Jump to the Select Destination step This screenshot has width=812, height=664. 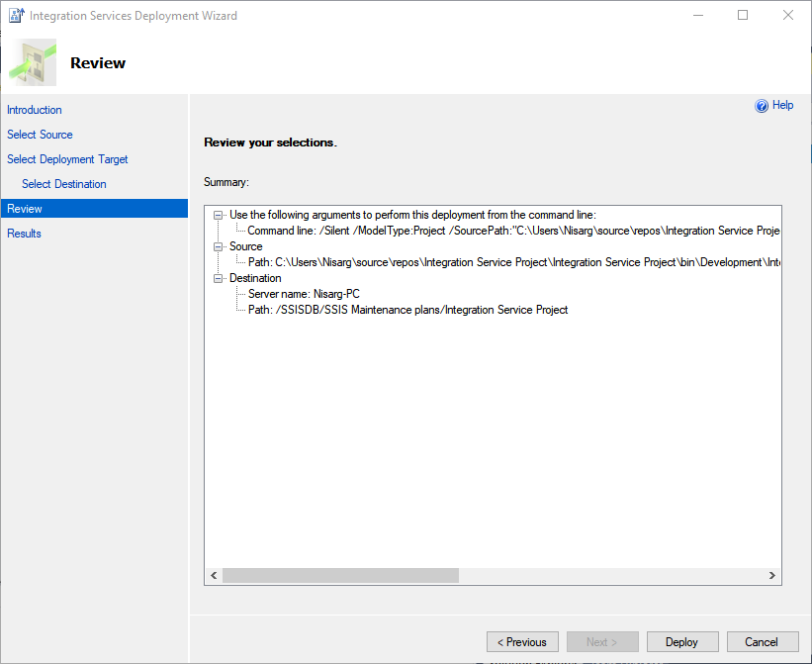pos(64,184)
